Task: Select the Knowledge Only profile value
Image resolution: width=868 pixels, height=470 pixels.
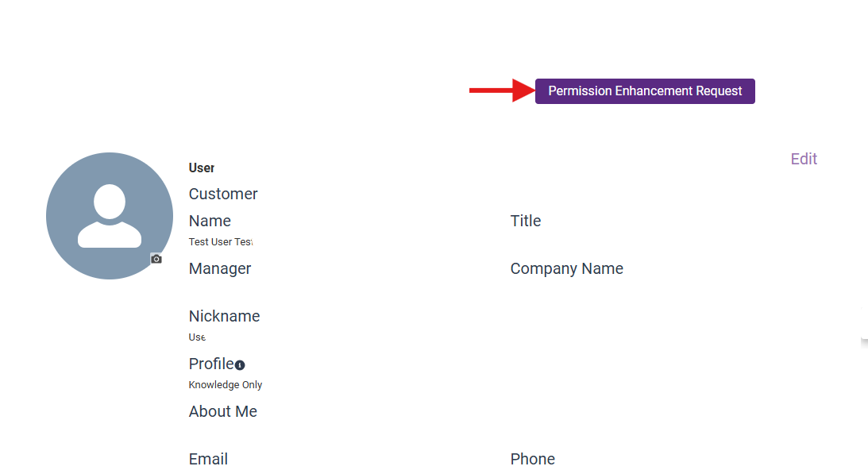Action: click(x=225, y=384)
